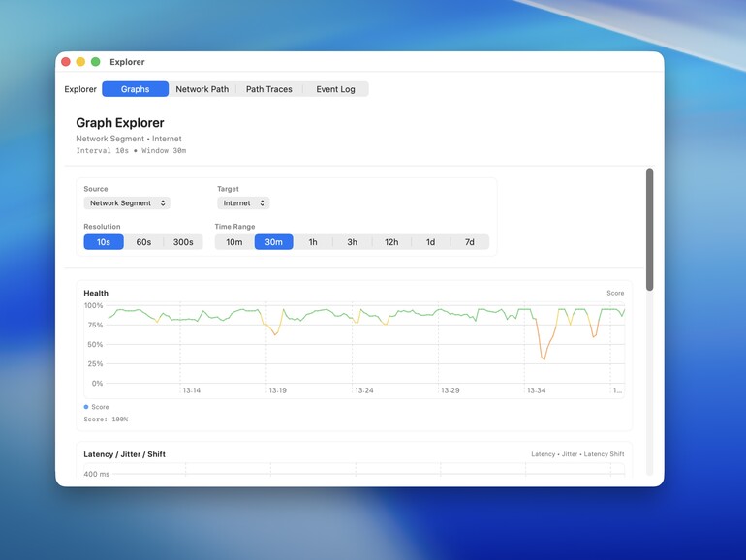Click the Latency / Jitter / Shift chart title
The width and height of the screenshot is (746, 560).
click(x=125, y=454)
